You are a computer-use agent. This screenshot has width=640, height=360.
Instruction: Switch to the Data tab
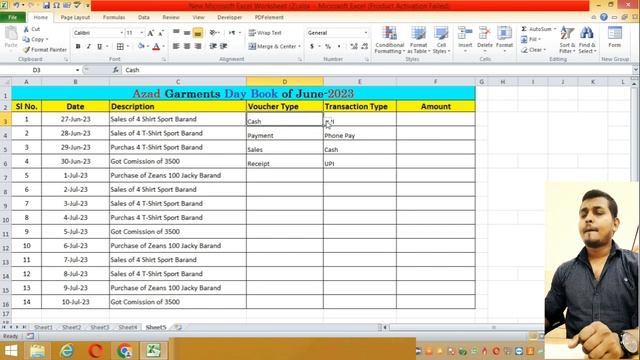[144, 17]
